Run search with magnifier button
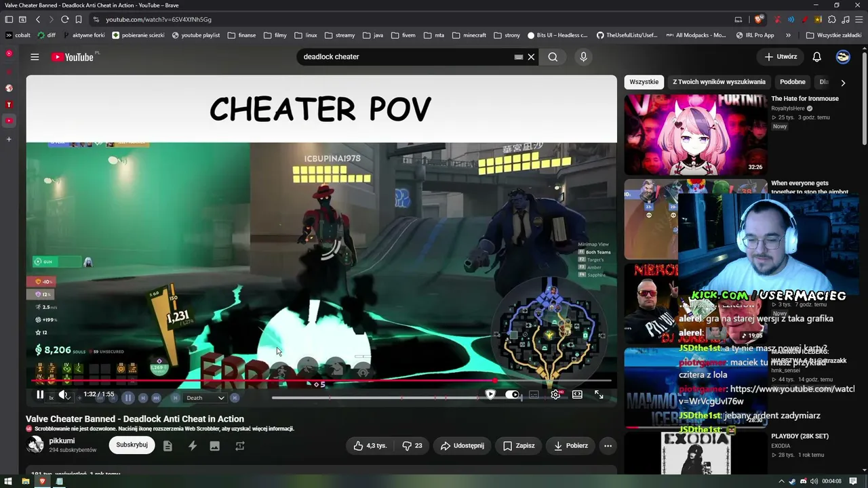The width and height of the screenshot is (868, 488). pyautogui.click(x=553, y=57)
